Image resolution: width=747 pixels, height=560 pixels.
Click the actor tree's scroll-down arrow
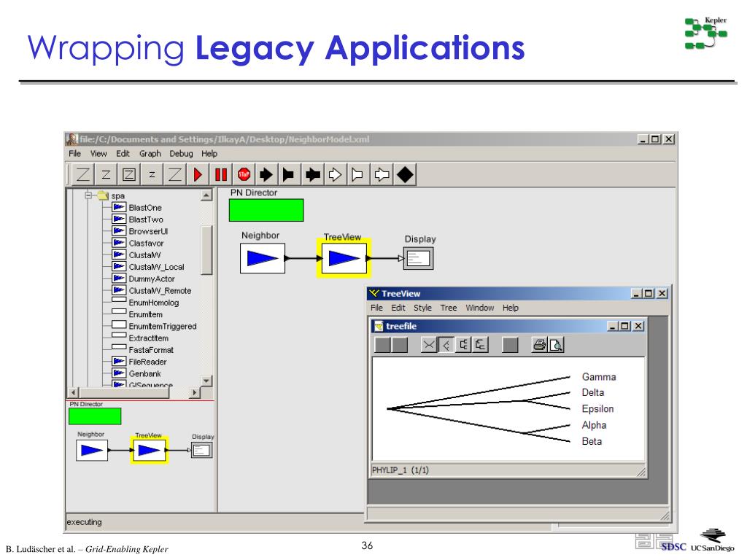tap(206, 381)
